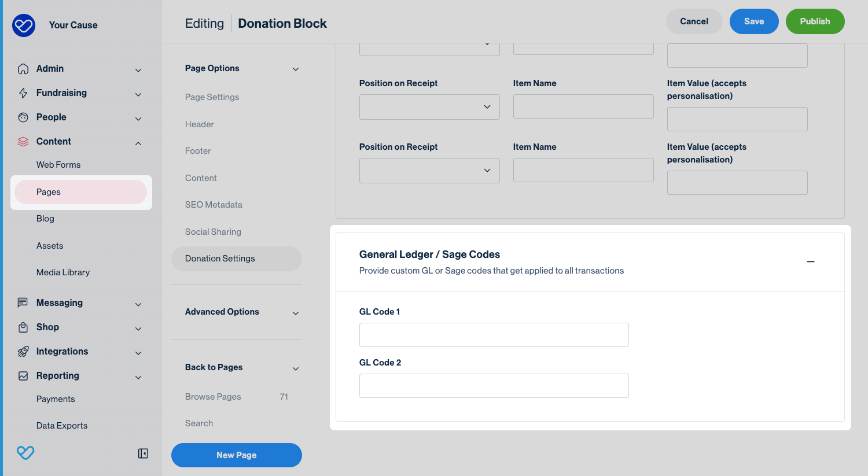Click the Admin home icon
Screen dimensions: 868x476
23,69
